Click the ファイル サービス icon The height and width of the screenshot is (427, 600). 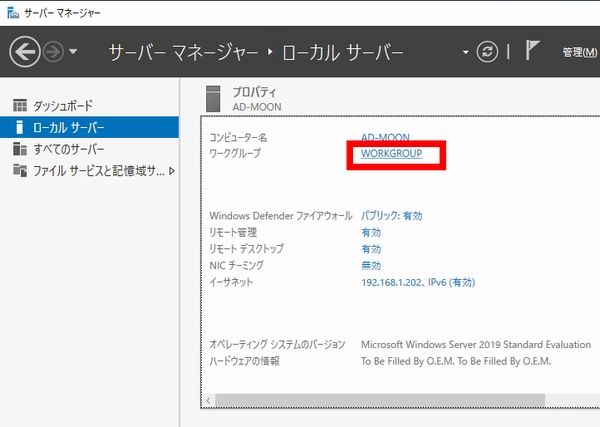click(20, 170)
